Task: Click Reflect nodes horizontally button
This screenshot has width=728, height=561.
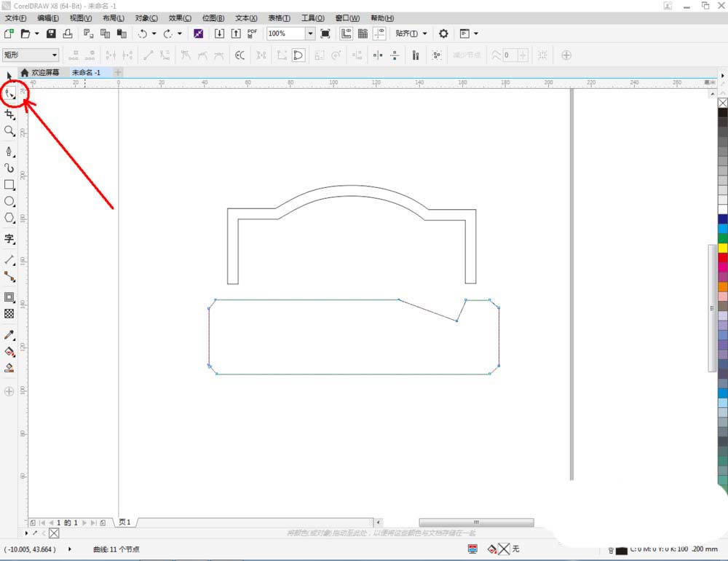Action: coord(378,55)
